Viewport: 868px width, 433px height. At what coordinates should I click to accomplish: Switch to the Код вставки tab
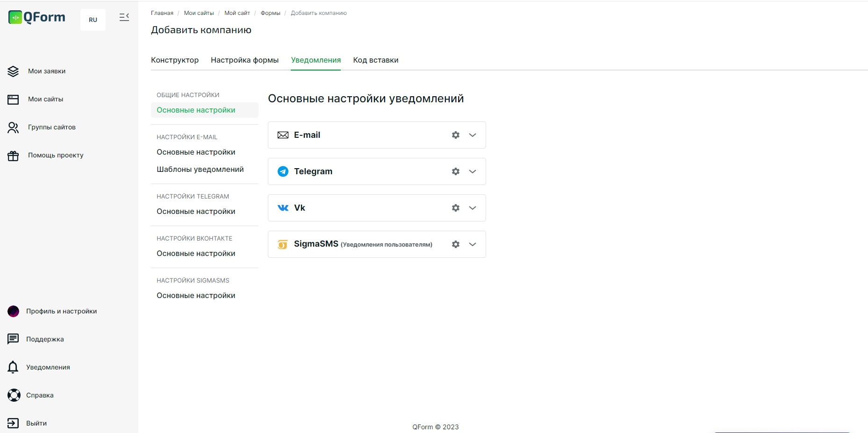pyautogui.click(x=376, y=60)
